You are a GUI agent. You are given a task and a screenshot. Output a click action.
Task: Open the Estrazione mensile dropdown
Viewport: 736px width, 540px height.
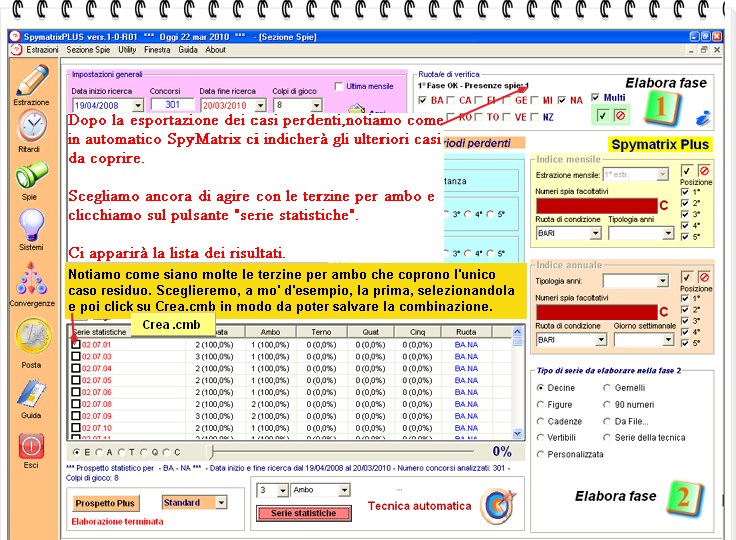[662, 175]
